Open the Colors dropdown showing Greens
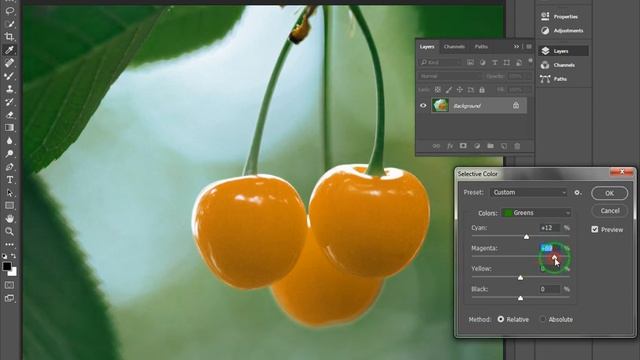This screenshot has width=640, height=360. click(x=536, y=213)
